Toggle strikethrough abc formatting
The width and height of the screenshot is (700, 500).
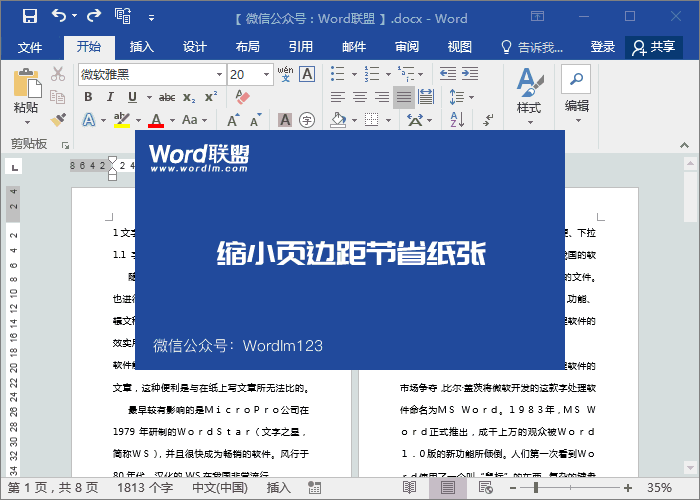pos(167,97)
